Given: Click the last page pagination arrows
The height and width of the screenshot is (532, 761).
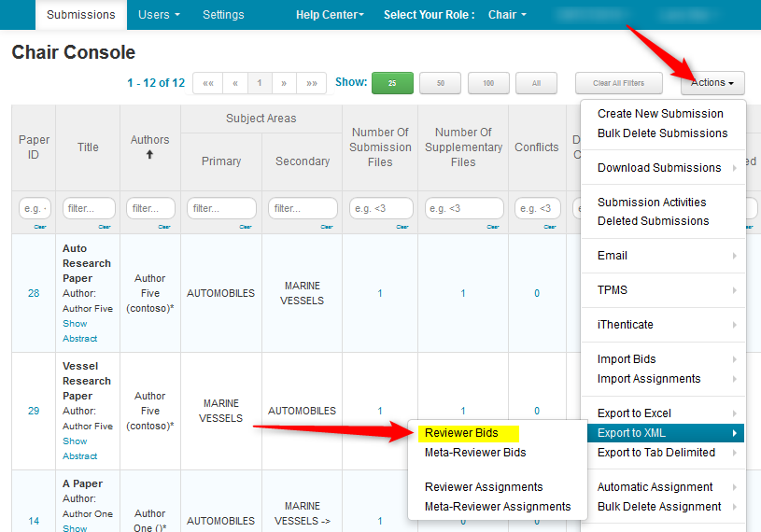Looking at the screenshot, I should coord(311,83).
